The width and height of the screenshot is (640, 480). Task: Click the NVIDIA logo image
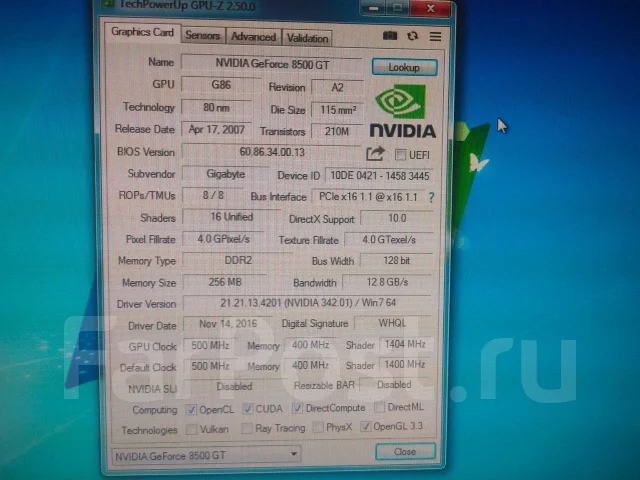point(402,111)
